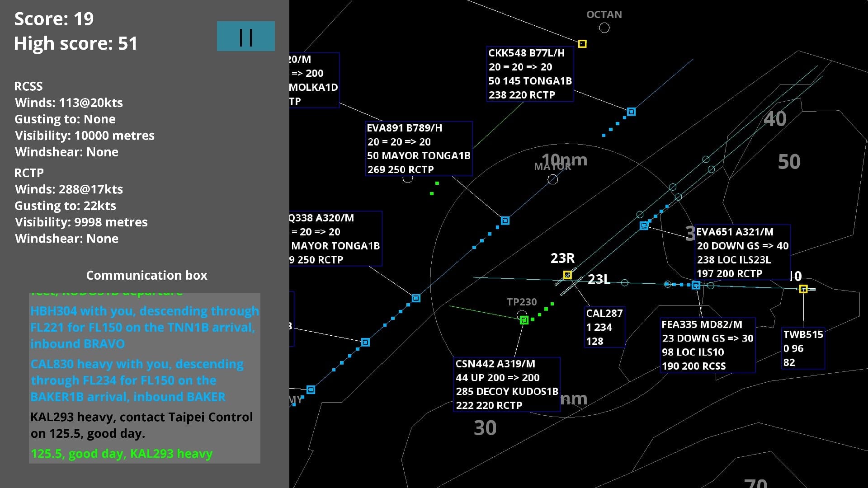Pause the game with the pause button

tap(246, 36)
